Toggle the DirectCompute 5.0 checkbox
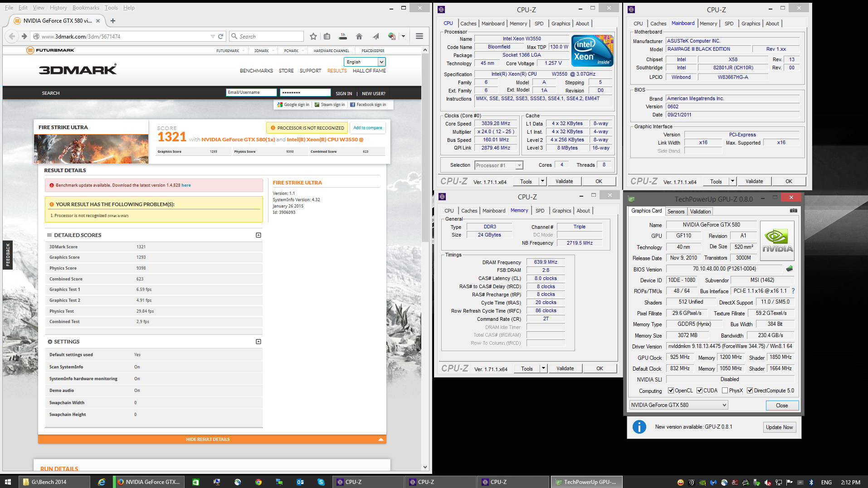 pyautogui.click(x=750, y=391)
